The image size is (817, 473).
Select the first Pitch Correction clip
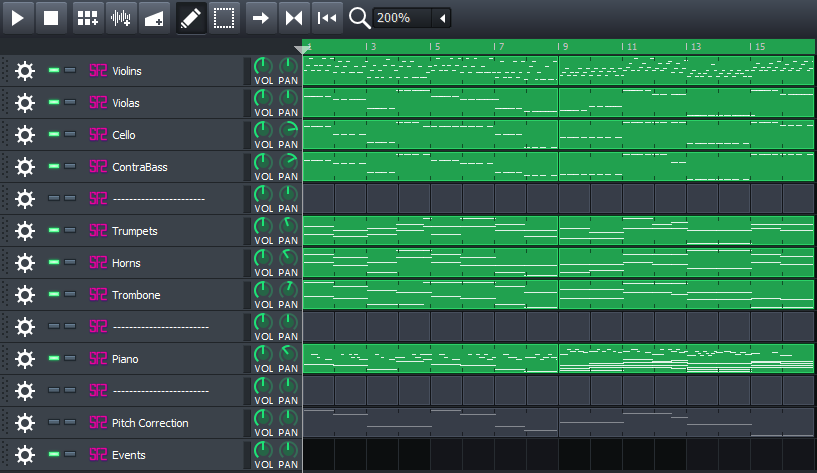tap(430, 423)
